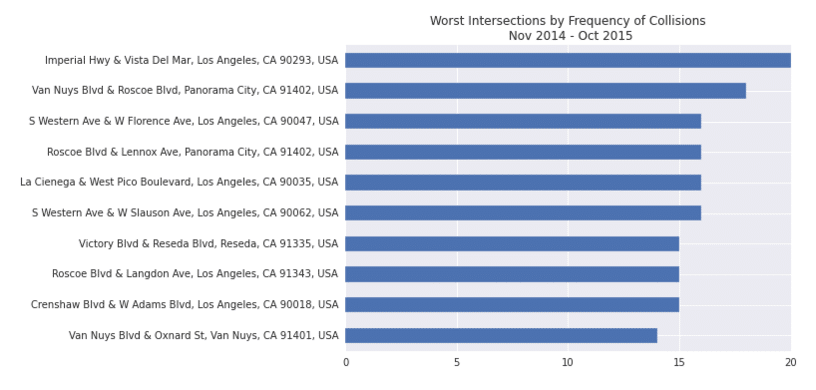Click the x-axis tick label 0
This screenshot has width=816, height=390.
346,363
